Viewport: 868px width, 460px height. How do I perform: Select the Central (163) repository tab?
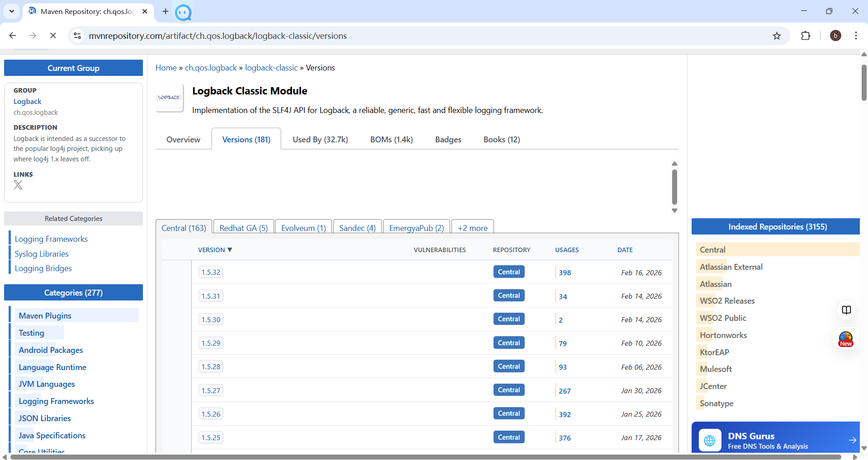point(184,228)
